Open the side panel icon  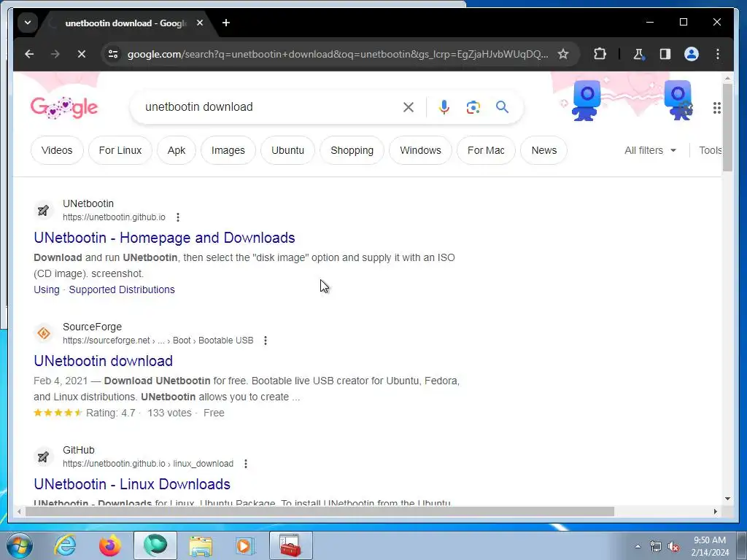[x=665, y=54]
